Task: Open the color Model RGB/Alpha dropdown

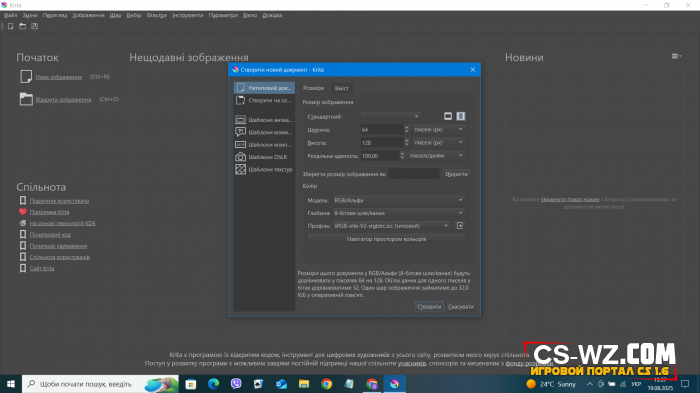Action: pyautogui.click(x=399, y=201)
